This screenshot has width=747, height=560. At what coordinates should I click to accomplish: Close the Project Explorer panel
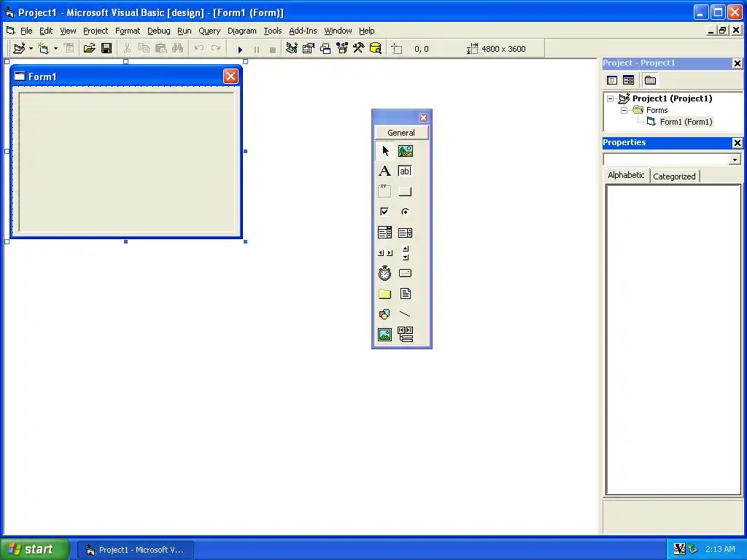pos(737,63)
